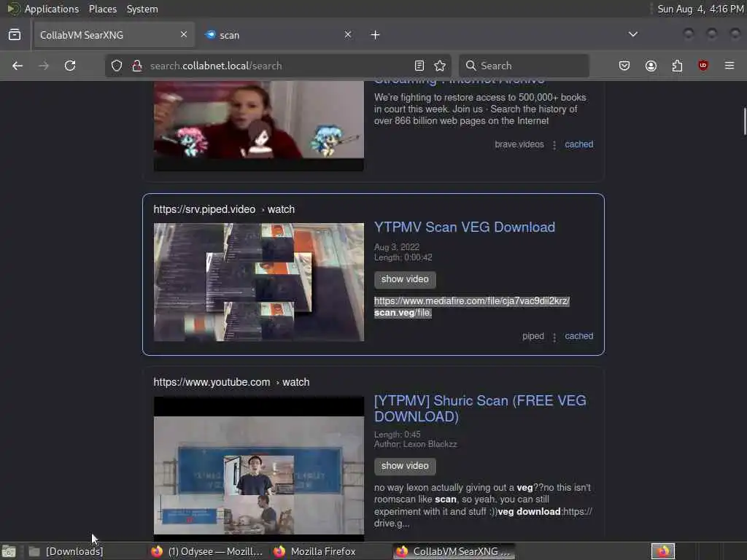The width and height of the screenshot is (747, 560).
Task: Open cached link of the piped result
Action: click(578, 336)
